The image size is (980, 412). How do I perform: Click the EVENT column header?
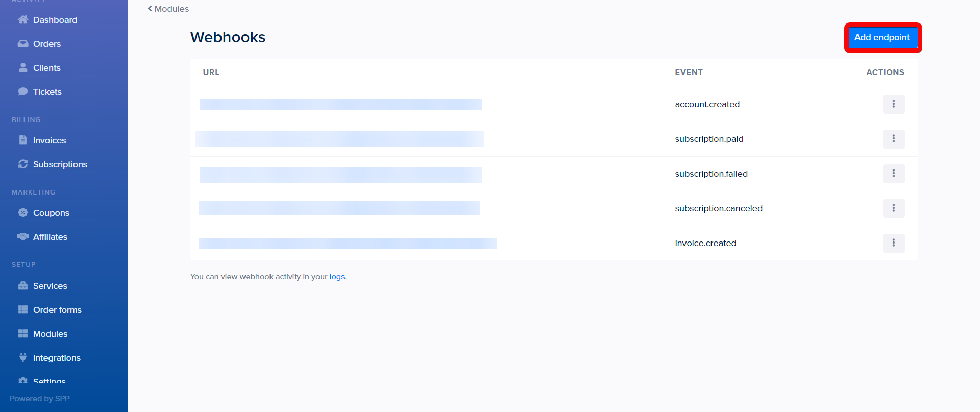(x=689, y=72)
